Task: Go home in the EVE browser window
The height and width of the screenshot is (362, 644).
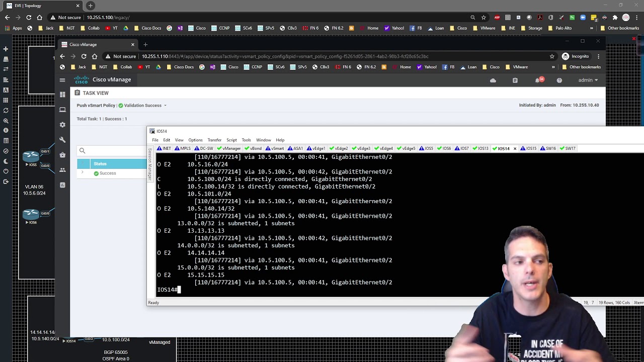Action: [x=40, y=18]
